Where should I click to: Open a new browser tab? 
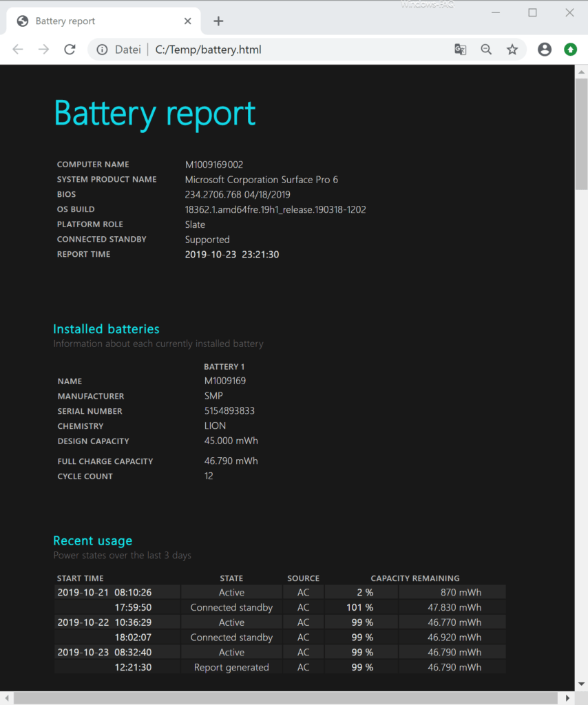(x=218, y=21)
